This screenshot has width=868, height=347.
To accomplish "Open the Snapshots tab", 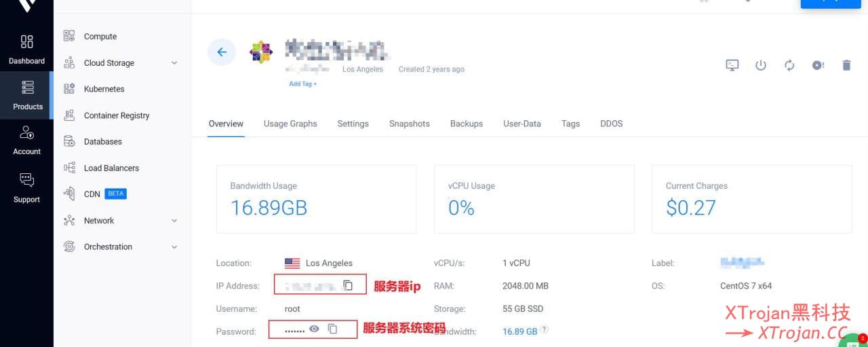I will point(409,124).
